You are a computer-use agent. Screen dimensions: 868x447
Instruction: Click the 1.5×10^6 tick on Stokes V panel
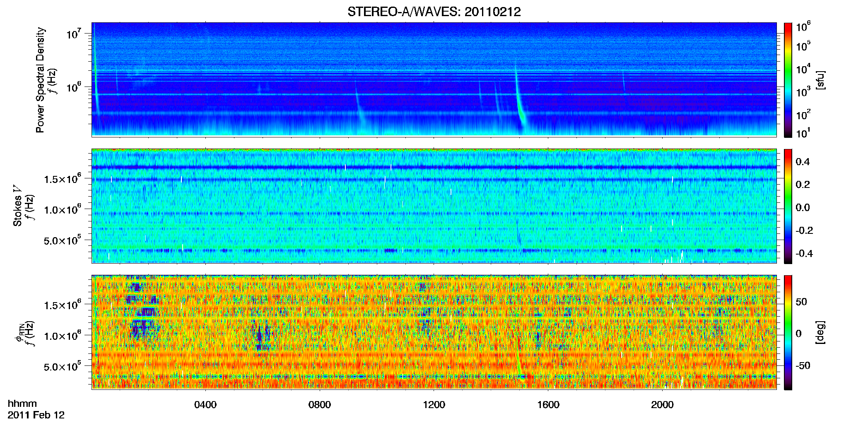[63, 178]
